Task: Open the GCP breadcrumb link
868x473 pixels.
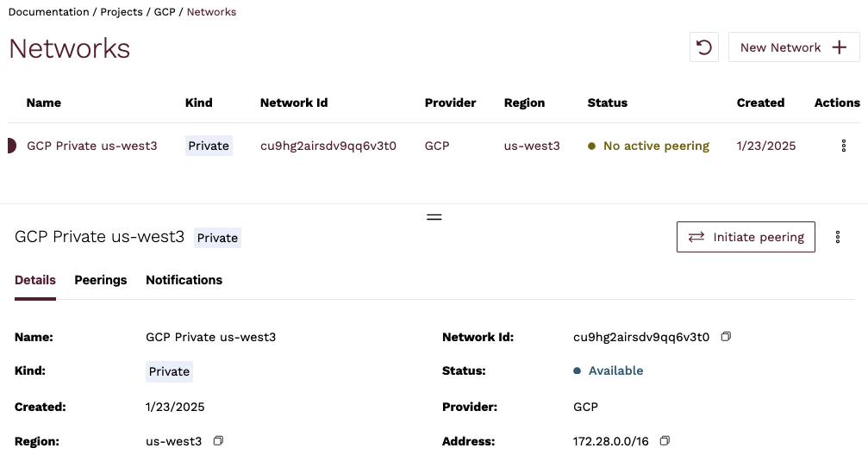Action: coord(164,12)
